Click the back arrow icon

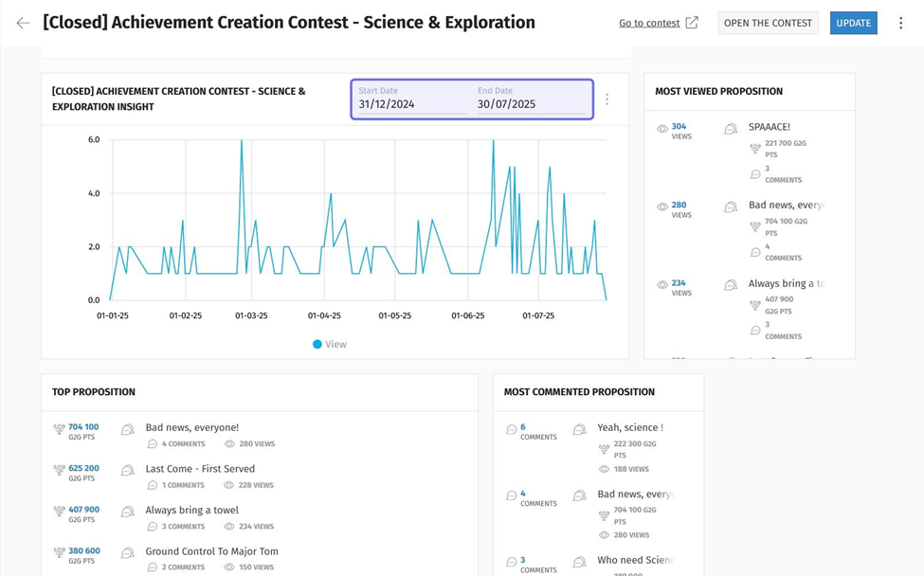click(x=23, y=23)
